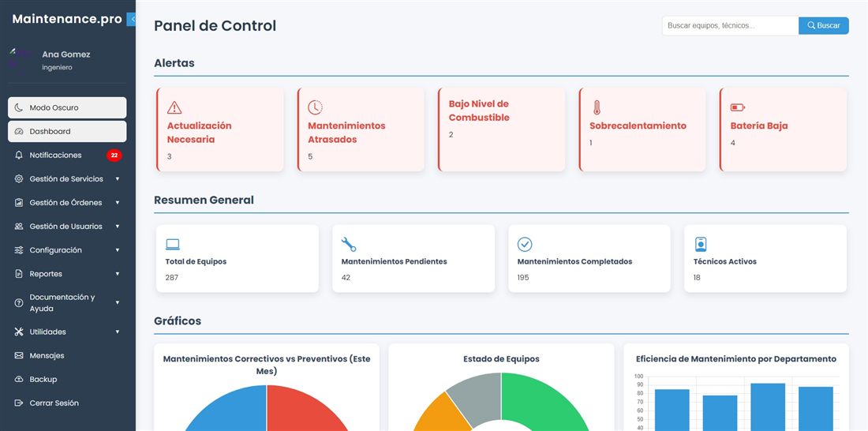
Task: Click the Eficiencia de Mantenimiento por Departamento title
Action: (x=736, y=359)
